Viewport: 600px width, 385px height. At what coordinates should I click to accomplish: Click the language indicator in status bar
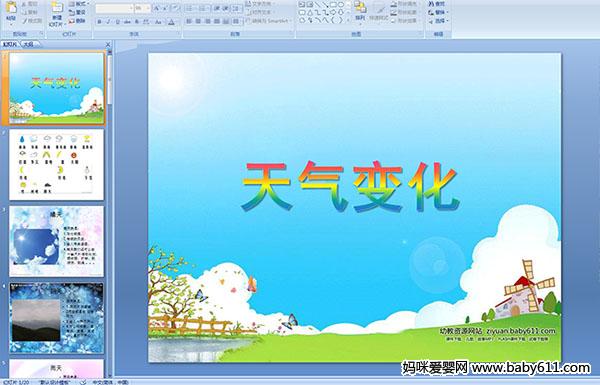pos(110,382)
